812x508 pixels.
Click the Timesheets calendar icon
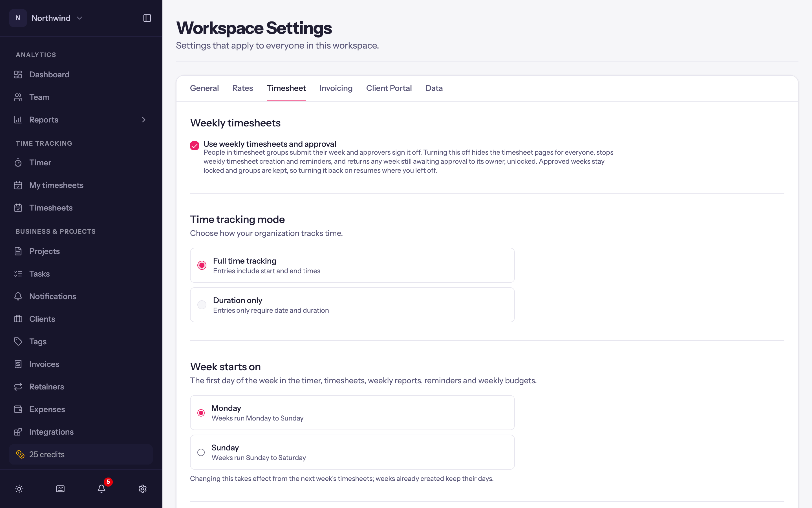pyautogui.click(x=18, y=208)
